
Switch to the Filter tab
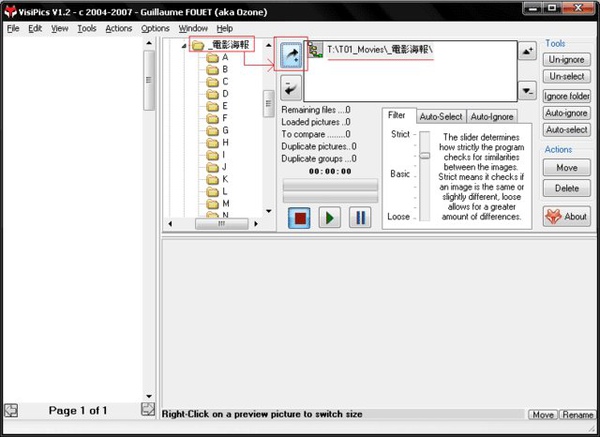pyautogui.click(x=397, y=115)
